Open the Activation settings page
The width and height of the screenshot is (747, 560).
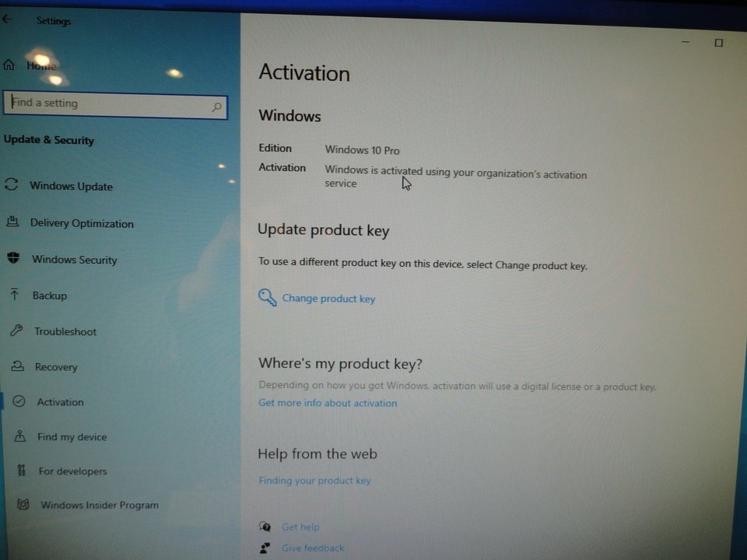point(60,402)
